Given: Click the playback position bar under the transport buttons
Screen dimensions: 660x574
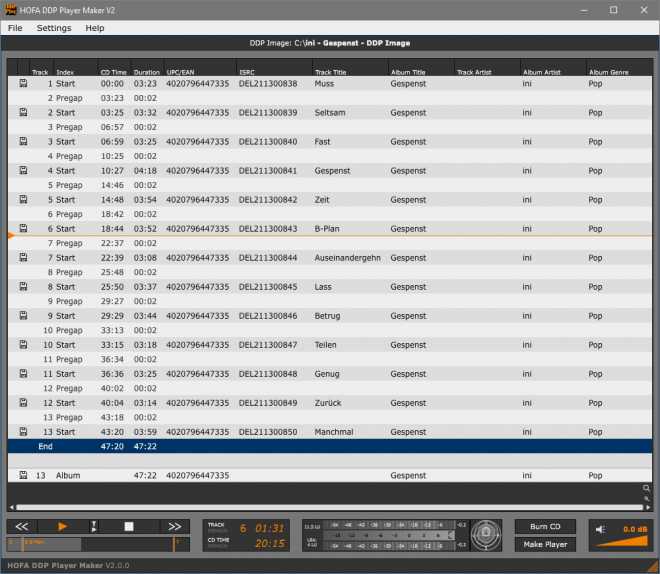Looking at the screenshot, I should click(x=98, y=544).
